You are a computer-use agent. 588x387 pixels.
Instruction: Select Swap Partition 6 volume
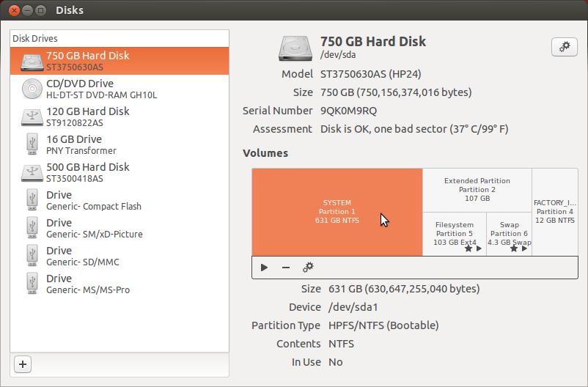point(509,233)
